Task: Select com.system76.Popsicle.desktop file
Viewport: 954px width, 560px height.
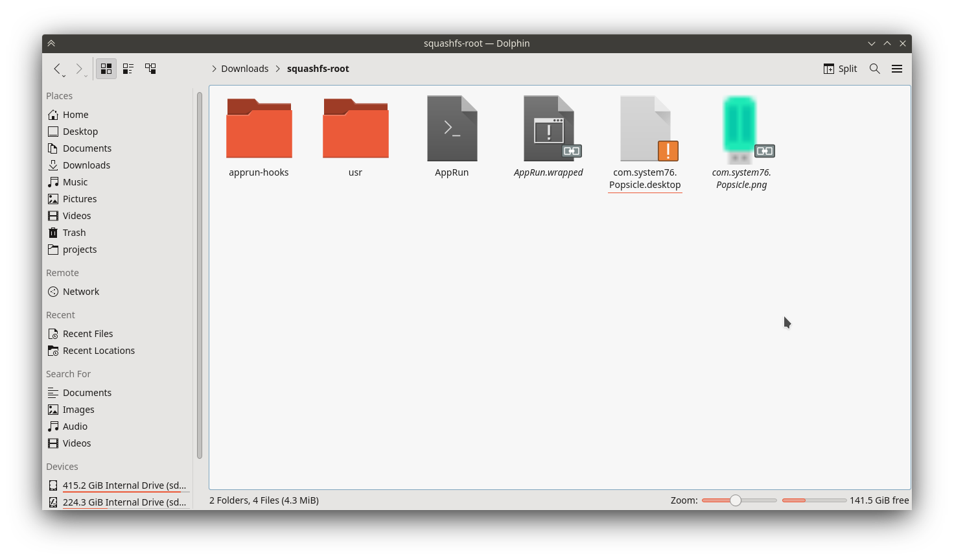Action: pos(645,143)
